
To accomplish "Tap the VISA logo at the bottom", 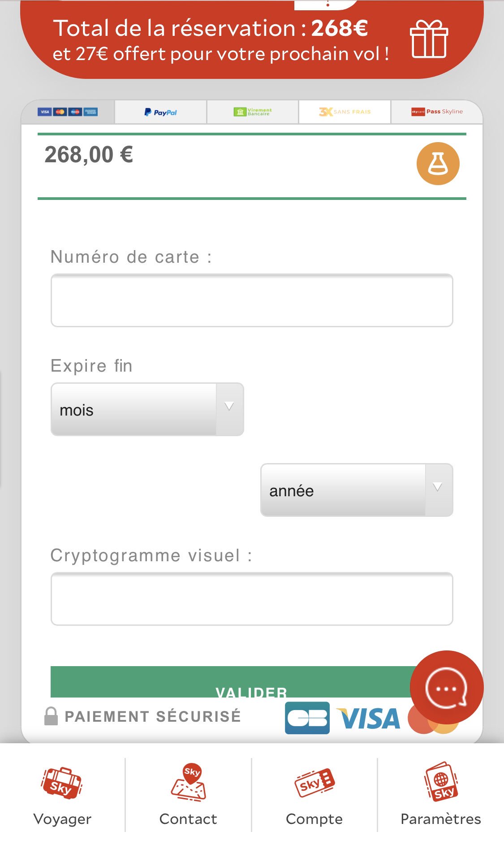I will (368, 719).
